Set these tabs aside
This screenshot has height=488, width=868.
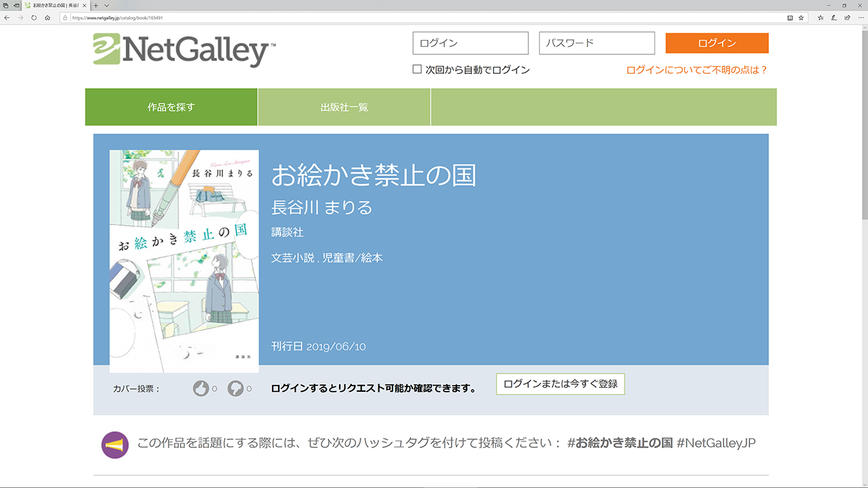(16, 5)
